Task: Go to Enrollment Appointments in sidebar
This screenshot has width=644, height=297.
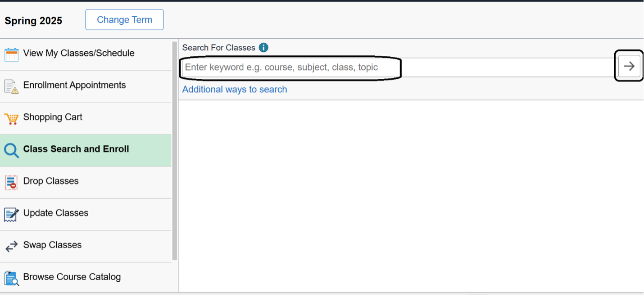Action: point(74,85)
